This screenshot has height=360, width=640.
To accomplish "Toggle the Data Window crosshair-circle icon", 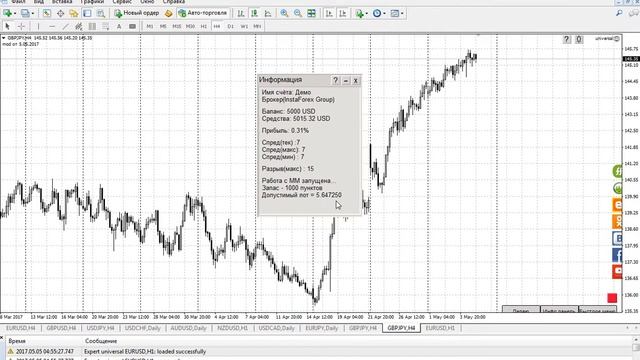I will (60, 13).
